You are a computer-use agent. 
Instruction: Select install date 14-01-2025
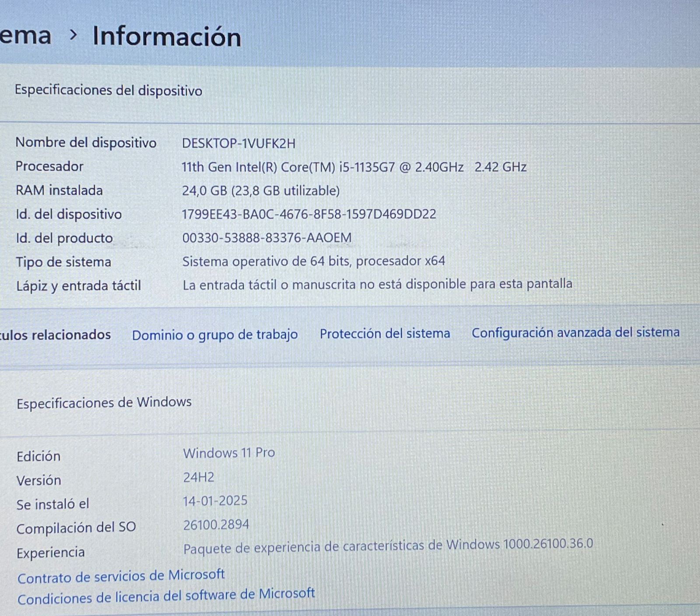(x=215, y=500)
